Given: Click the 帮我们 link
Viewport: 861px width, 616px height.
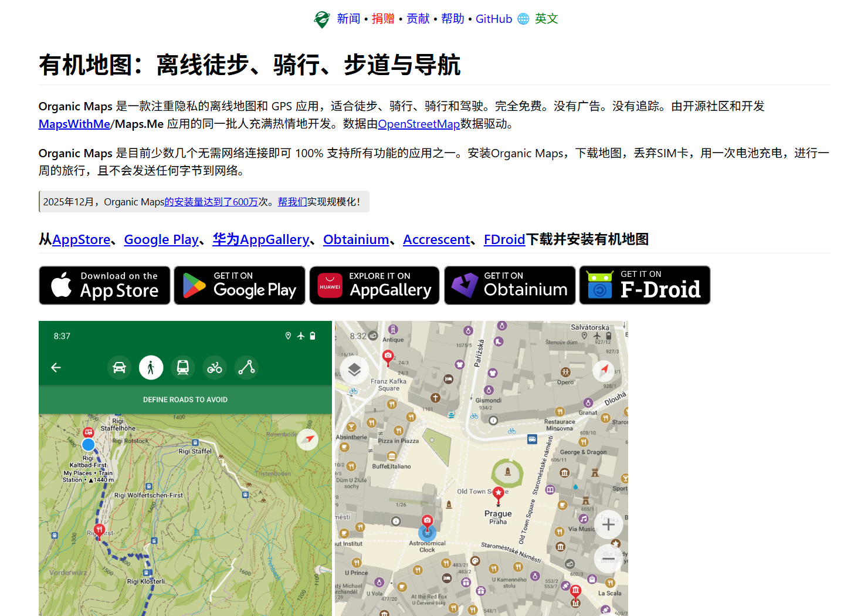Looking at the screenshot, I should click(292, 202).
